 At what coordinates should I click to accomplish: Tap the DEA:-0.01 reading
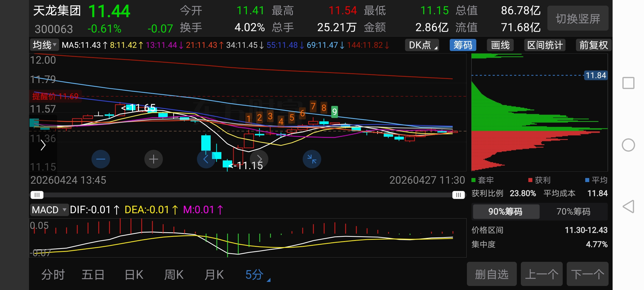pyautogui.click(x=151, y=210)
